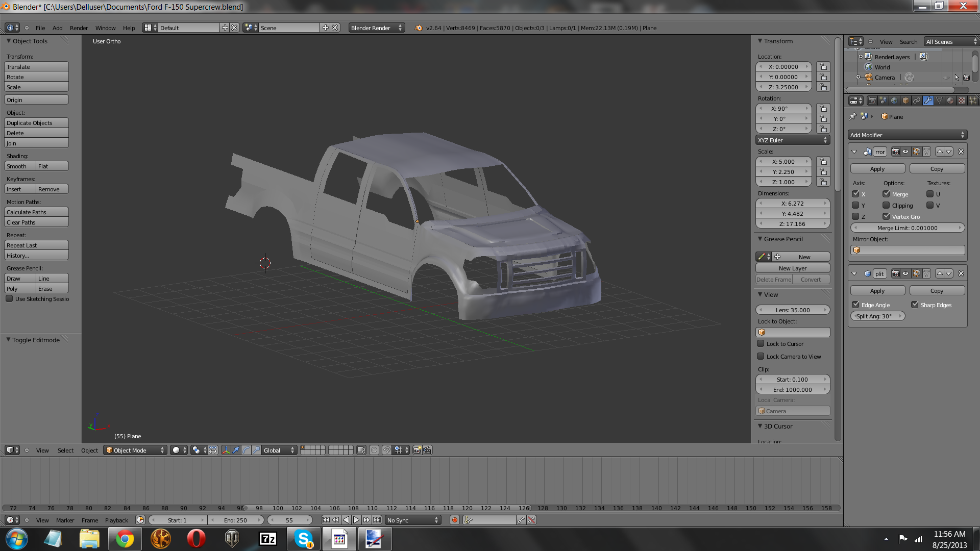Click lock layers to scene icon
Screen dimensions: 980x551
(361, 450)
